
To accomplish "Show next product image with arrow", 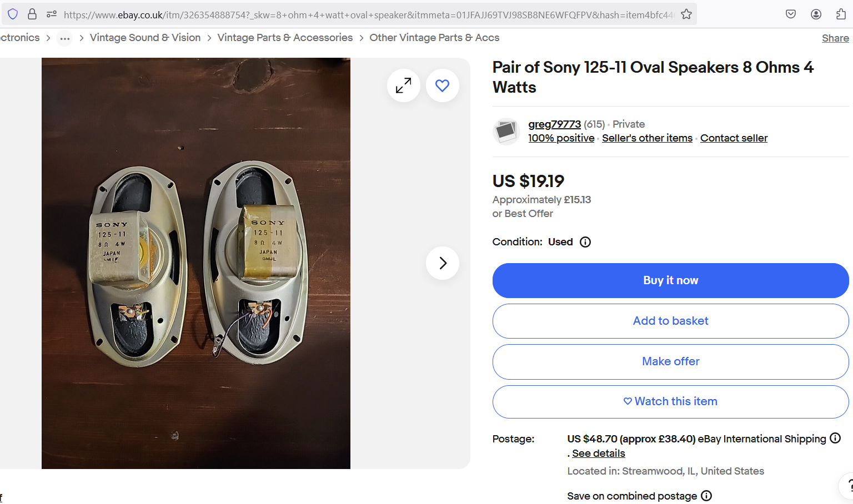I will point(442,263).
